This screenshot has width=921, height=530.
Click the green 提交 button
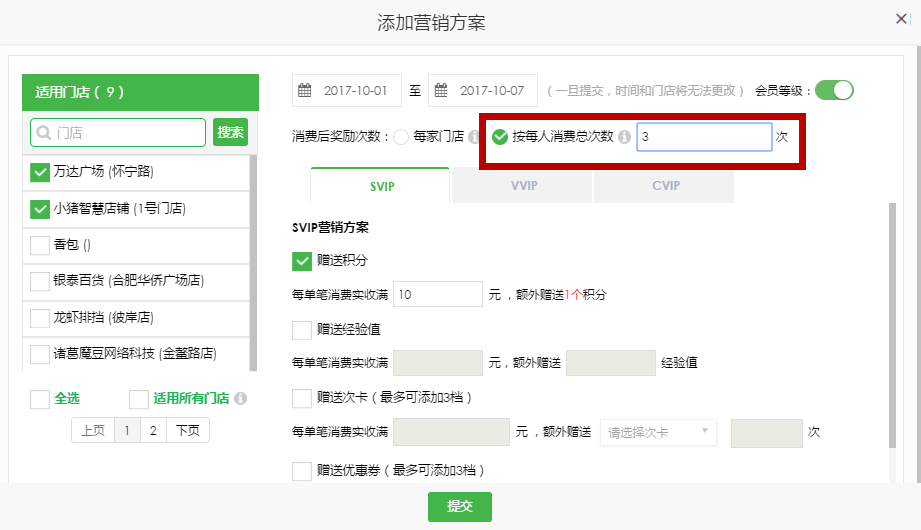[460, 506]
